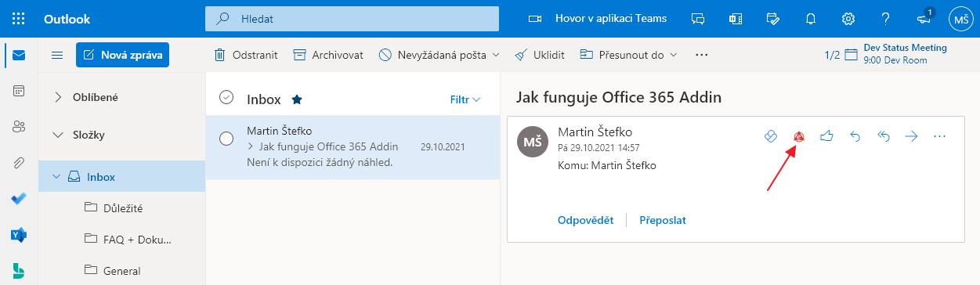Screen dimensions: 980x285
Task: Open notifications bell icon
Action: coord(812,19)
